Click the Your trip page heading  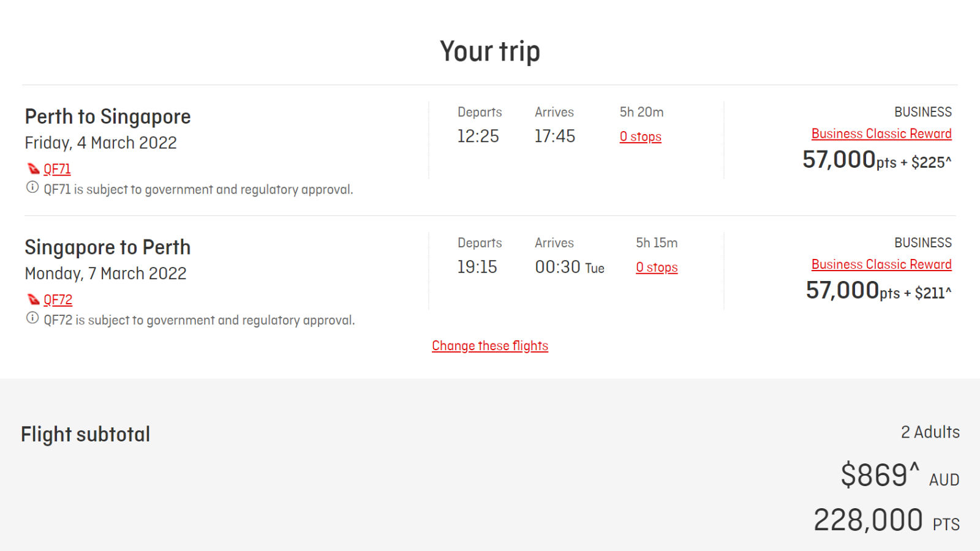coord(490,51)
